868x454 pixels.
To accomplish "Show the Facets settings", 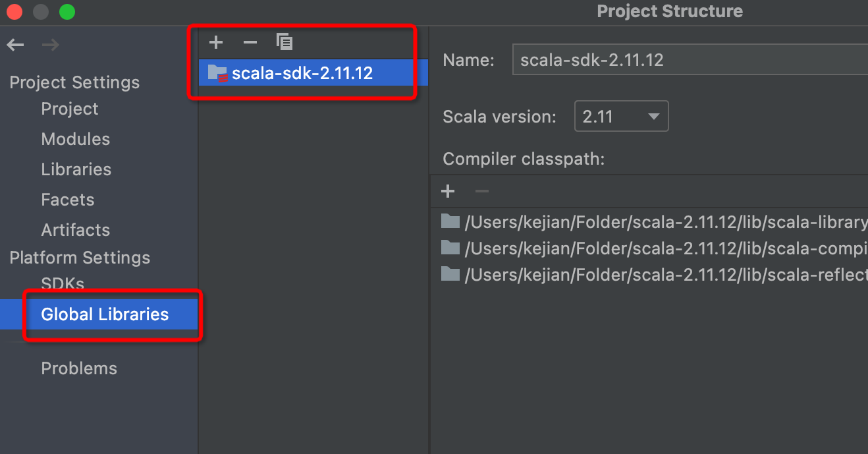I will click(x=67, y=200).
